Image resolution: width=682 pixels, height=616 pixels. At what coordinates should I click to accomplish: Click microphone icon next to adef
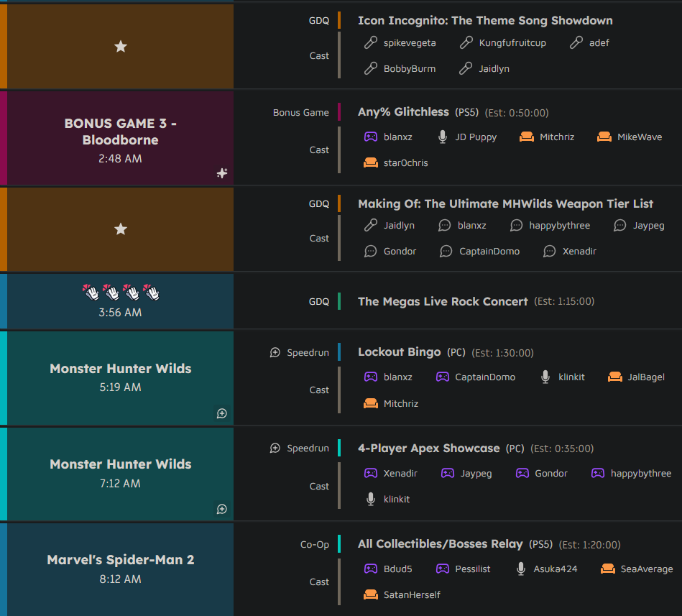[576, 42]
